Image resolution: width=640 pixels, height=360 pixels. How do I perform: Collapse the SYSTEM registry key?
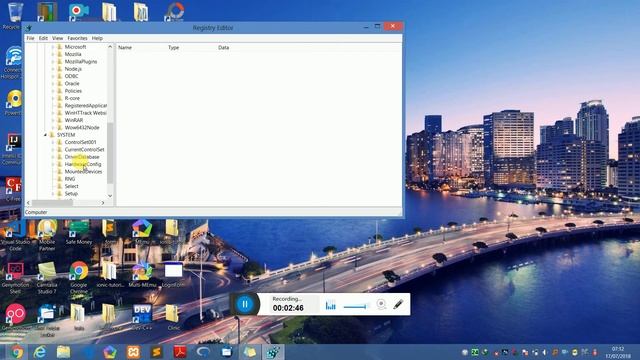(45, 135)
